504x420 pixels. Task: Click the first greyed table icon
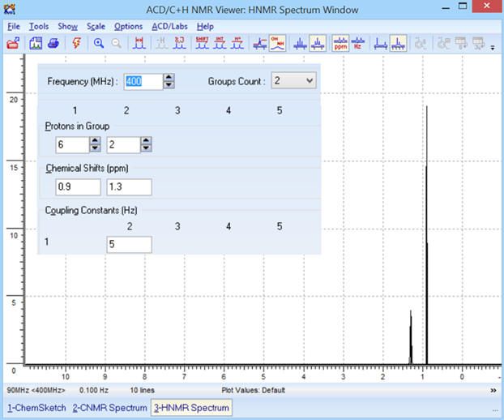[461, 43]
